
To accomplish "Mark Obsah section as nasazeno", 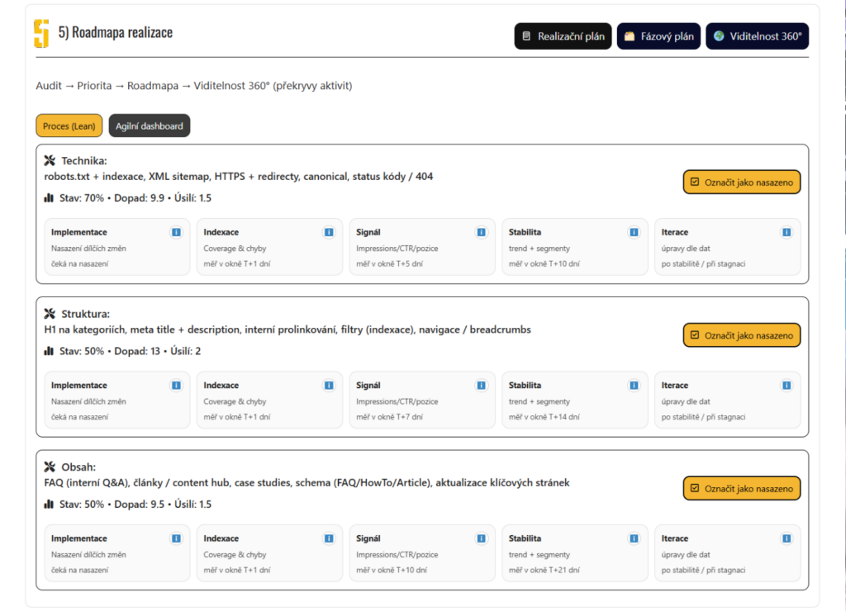I will (742, 488).
